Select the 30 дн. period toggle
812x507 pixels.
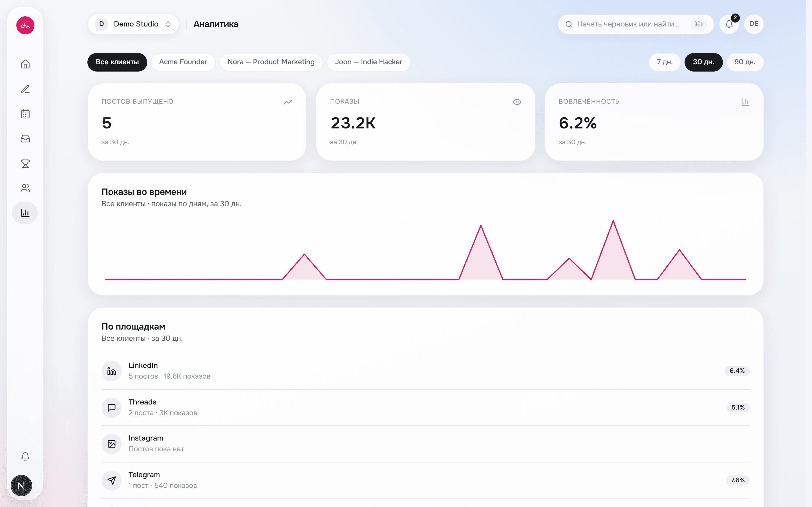coord(703,62)
